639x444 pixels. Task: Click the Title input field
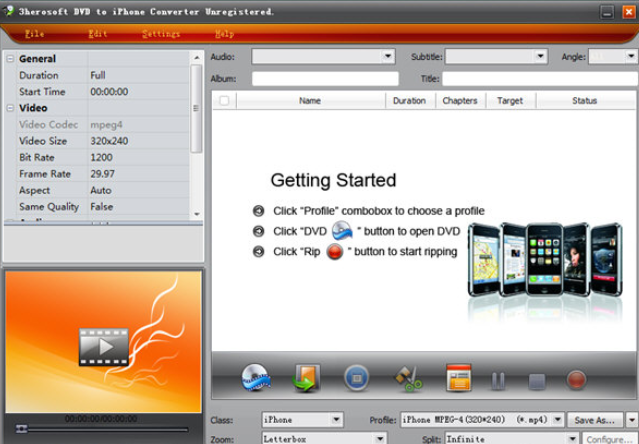coord(540,79)
